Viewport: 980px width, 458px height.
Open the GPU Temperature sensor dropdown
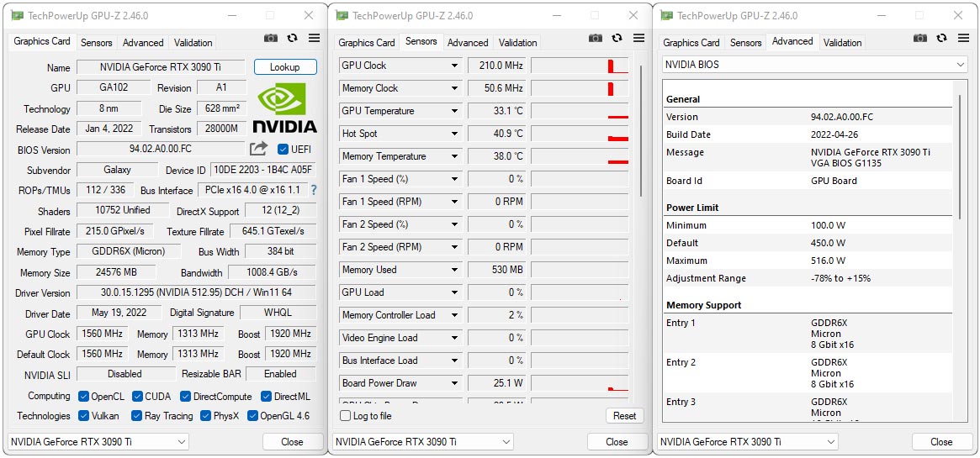point(454,111)
